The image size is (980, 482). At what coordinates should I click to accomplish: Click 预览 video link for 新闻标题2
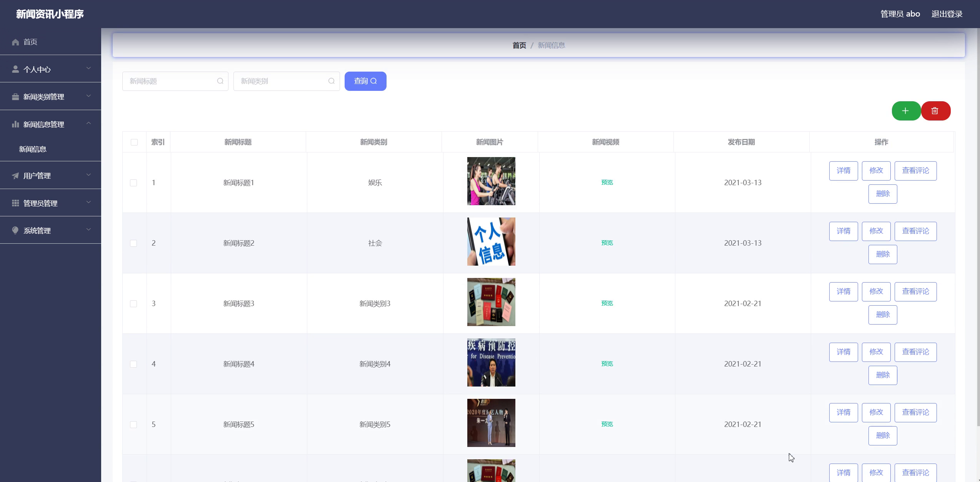click(x=607, y=243)
